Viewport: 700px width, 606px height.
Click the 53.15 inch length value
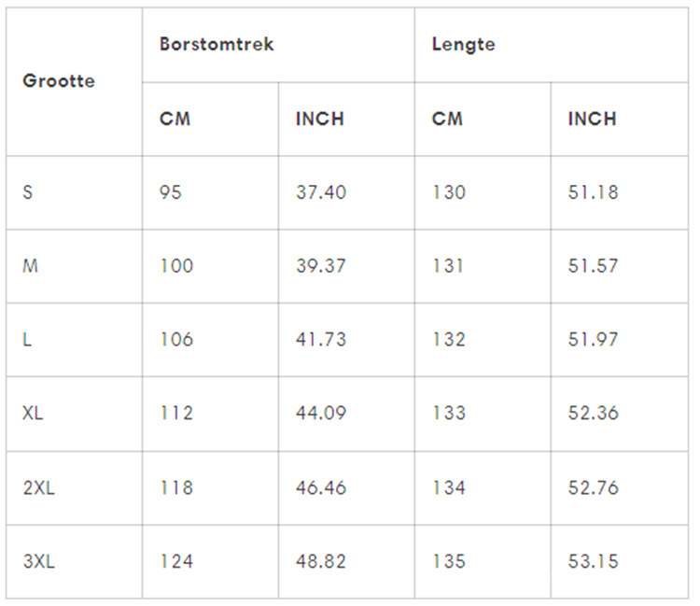point(593,561)
